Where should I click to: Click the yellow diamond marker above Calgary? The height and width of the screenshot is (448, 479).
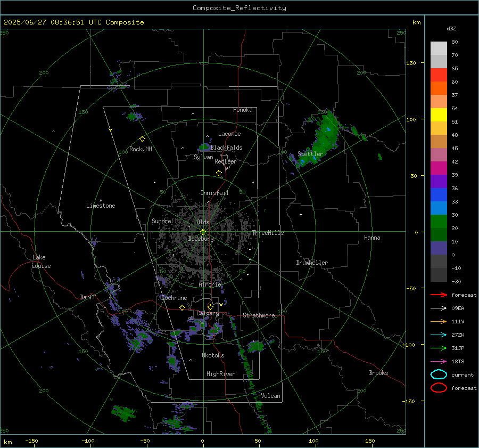(x=210, y=307)
